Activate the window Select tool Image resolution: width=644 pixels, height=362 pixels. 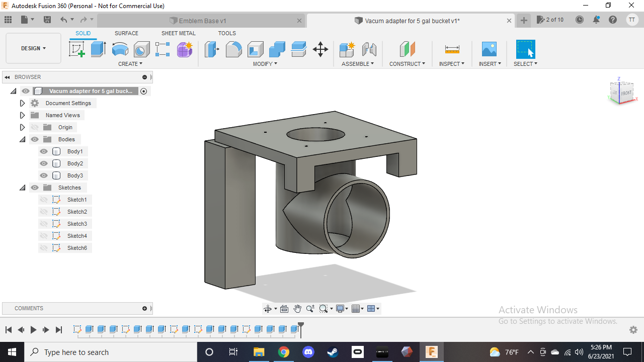[525, 49]
